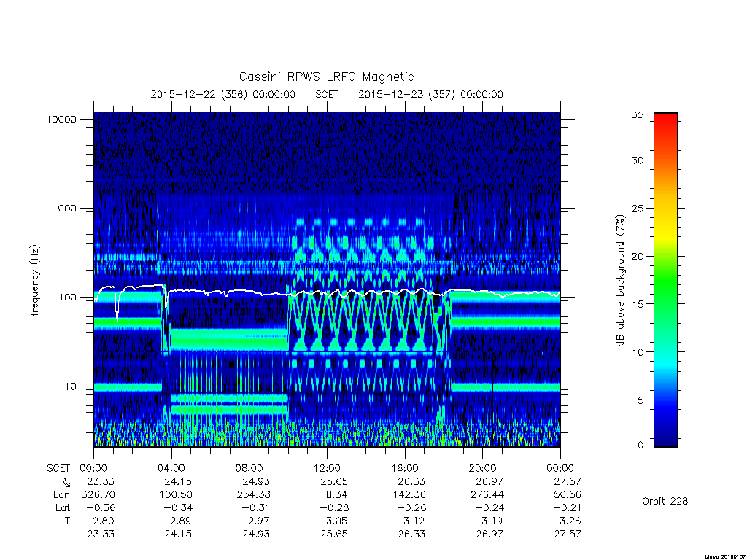This screenshot has height=560, width=747.
Task: Click the longitude value 326.70
Action: pyautogui.click(x=98, y=495)
